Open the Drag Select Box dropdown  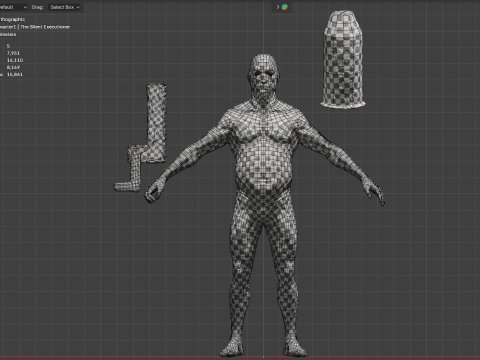pos(65,7)
